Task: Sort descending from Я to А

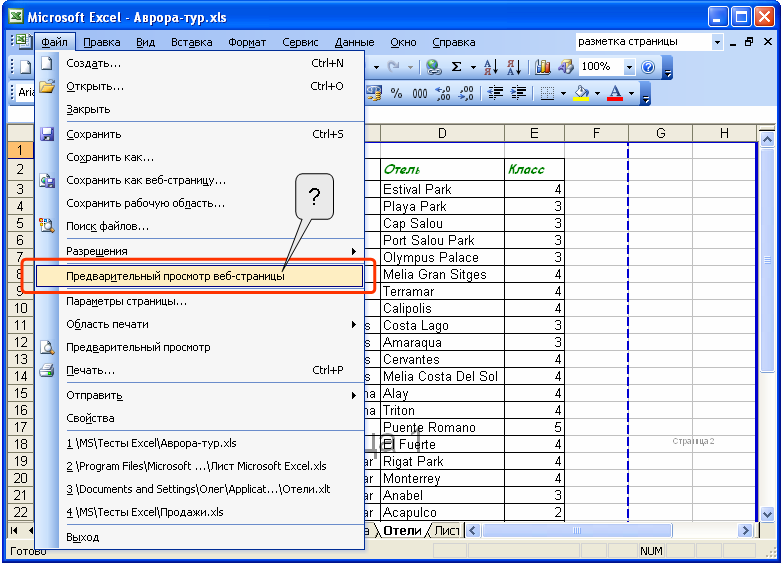Action: tap(514, 66)
